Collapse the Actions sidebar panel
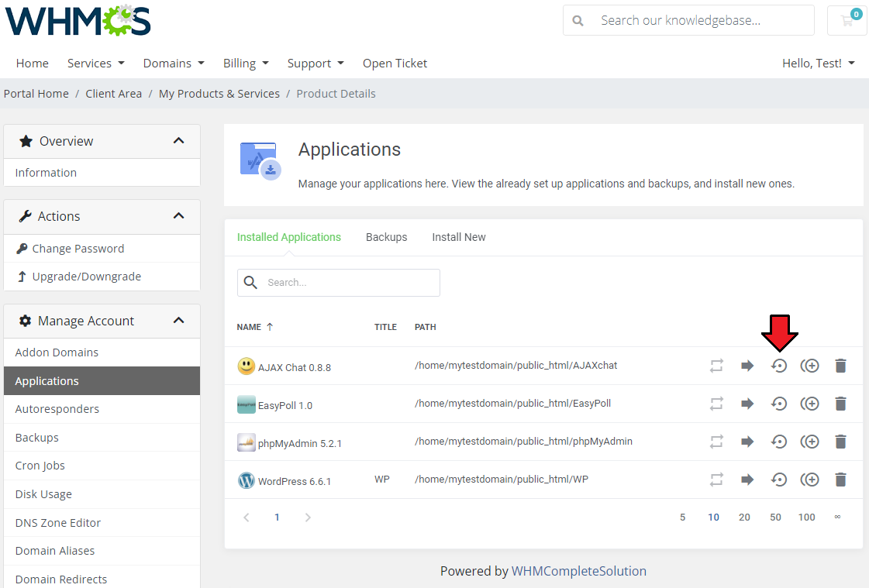 (x=178, y=216)
